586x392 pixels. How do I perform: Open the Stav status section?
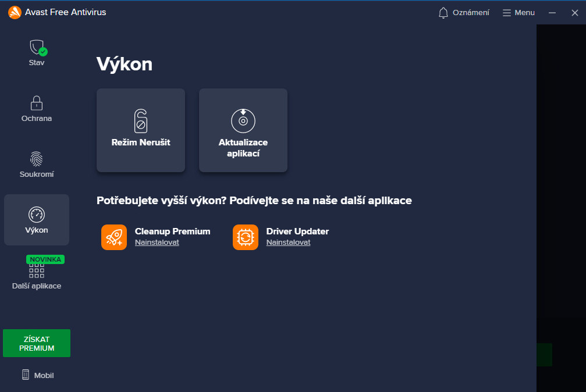tap(37, 53)
